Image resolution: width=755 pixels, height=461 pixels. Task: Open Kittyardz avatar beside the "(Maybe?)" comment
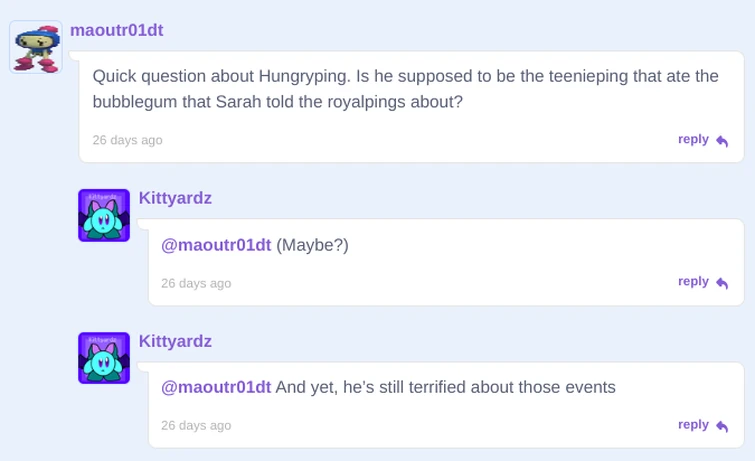pyautogui.click(x=104, y=215)
